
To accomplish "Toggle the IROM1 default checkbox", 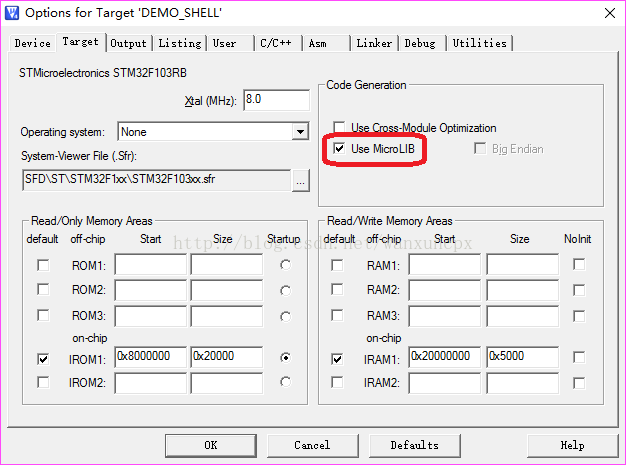I will click(x=43, y=359).
